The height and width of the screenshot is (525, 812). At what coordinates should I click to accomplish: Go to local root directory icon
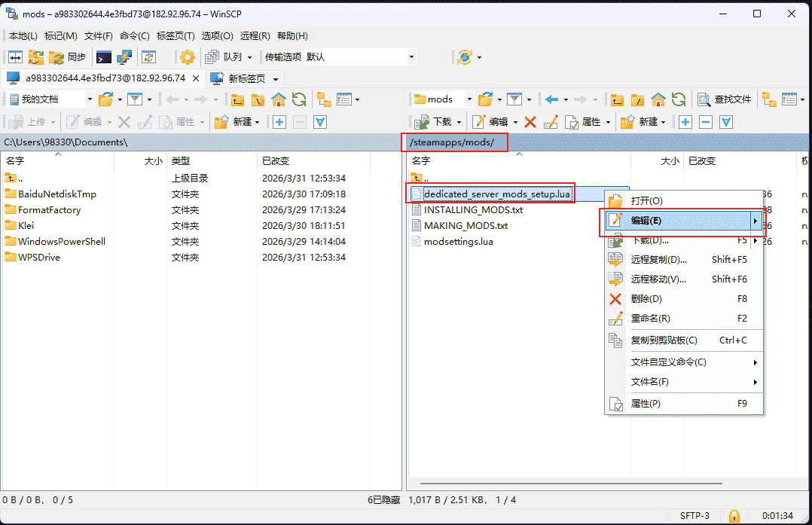(x=258, y=99)
